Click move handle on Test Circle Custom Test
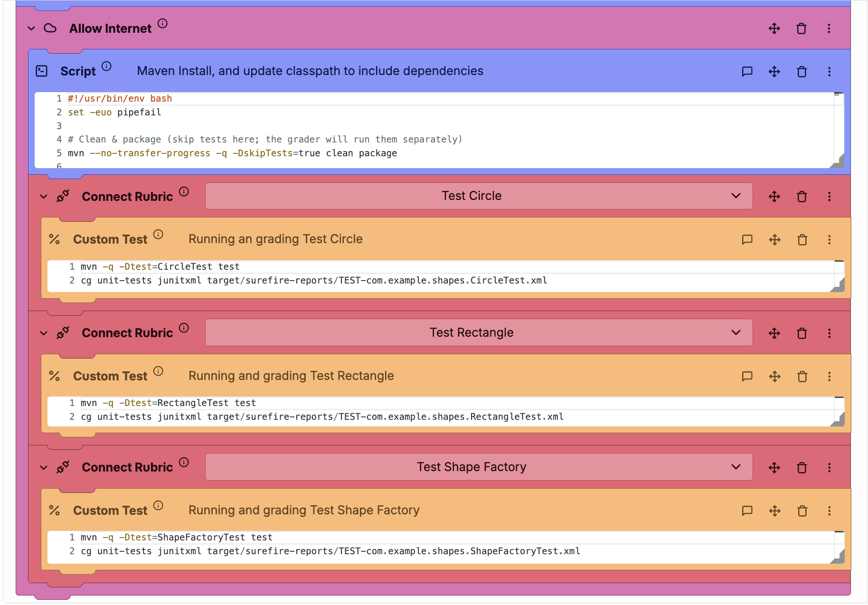Screen dimensions: 868x605 [774, 240]
